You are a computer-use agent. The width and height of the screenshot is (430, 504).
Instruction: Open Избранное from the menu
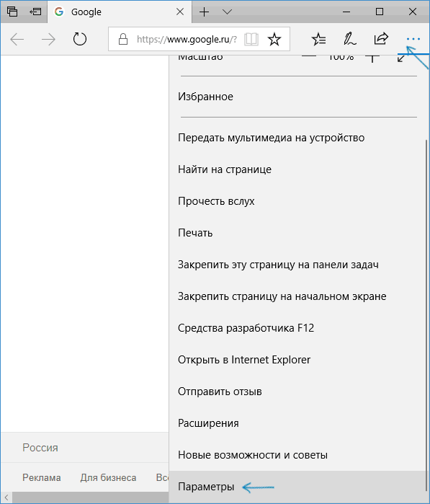pyautogui.click(x=297, y=97)
